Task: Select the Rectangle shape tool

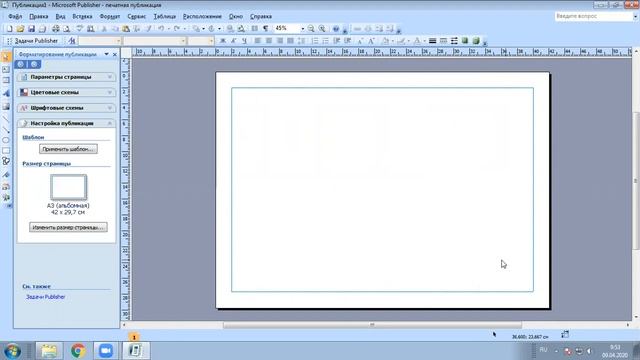Action: pos(6,151)
